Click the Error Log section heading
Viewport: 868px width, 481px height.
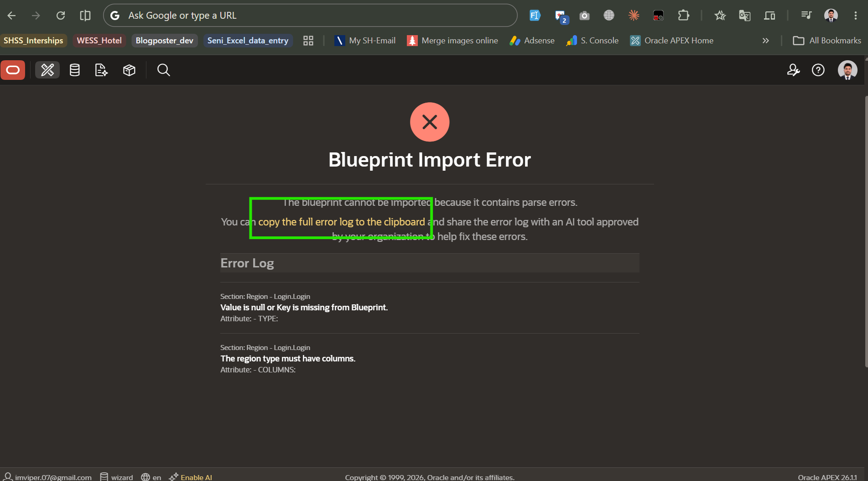coord(247,263)
